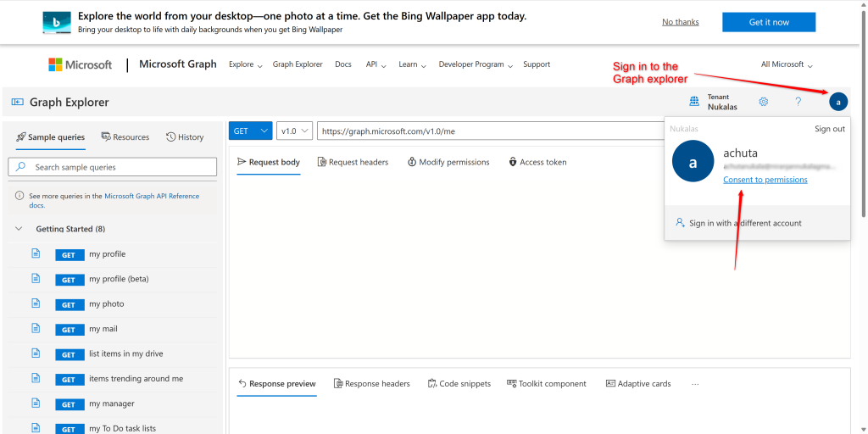Click the profile avatar 'a' in header
The width and height of the screenshot is (868, 434).
[838, 102]
